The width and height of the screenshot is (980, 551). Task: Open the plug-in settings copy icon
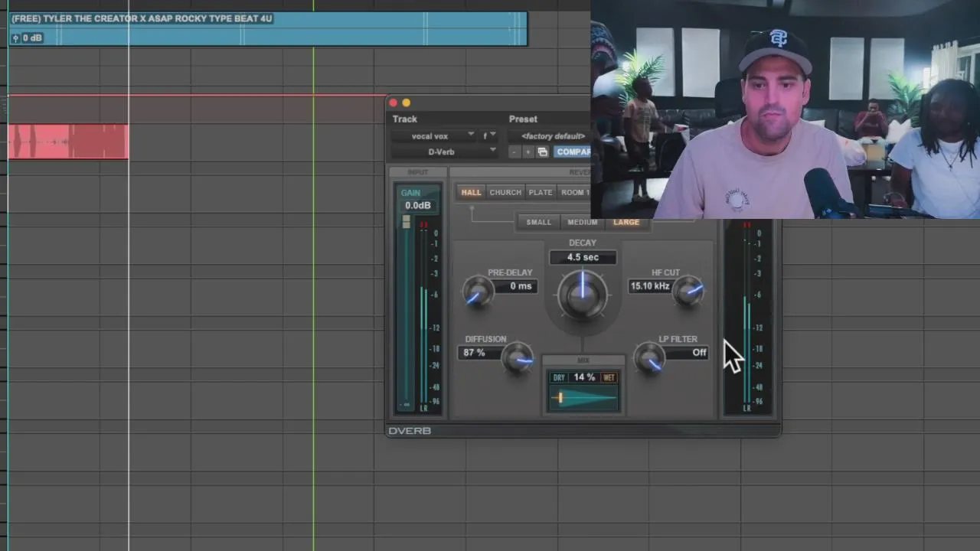click(542, 152)
